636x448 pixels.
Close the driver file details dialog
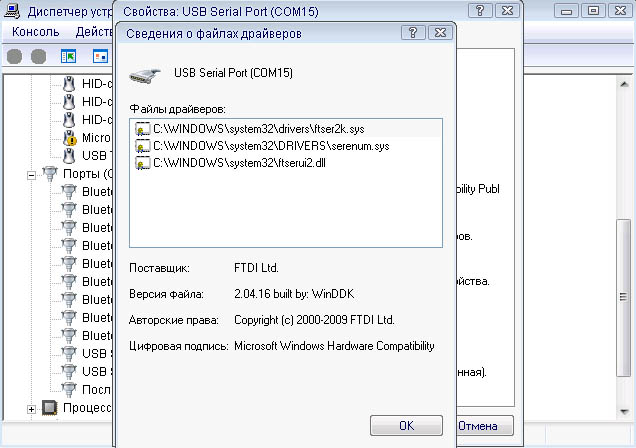438,33
